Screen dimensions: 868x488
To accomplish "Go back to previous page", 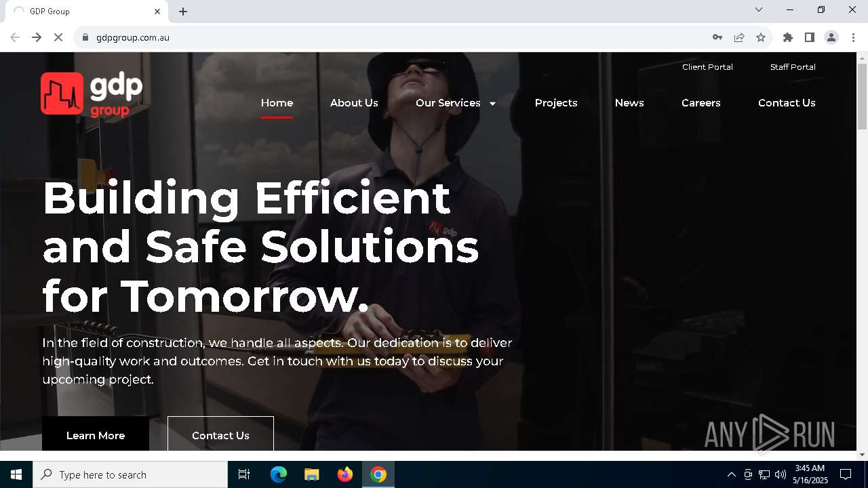I will click(15, 37).
